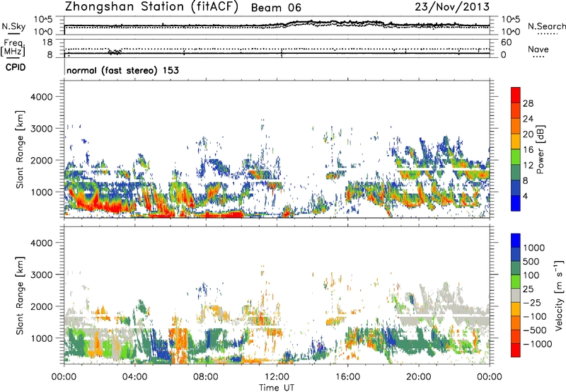Click 'Slant Range [km]' label of power panel

point(20,149)
